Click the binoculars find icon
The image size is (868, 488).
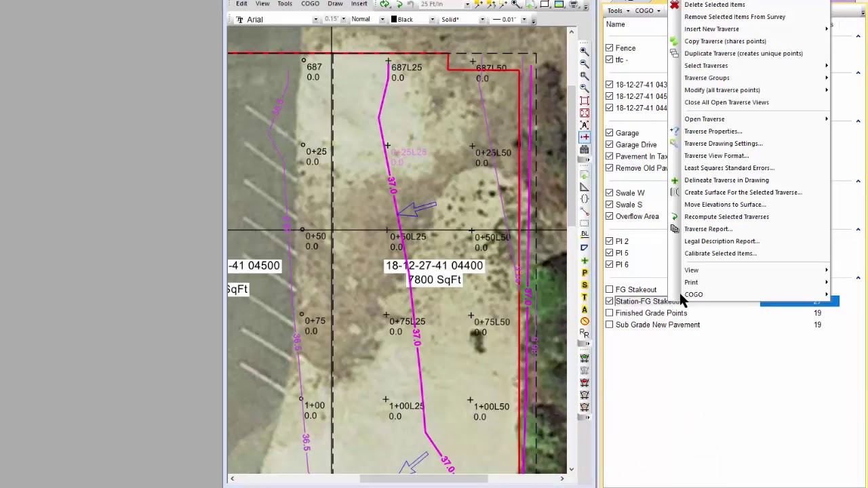pyautogui.click(x=585, y=149)
